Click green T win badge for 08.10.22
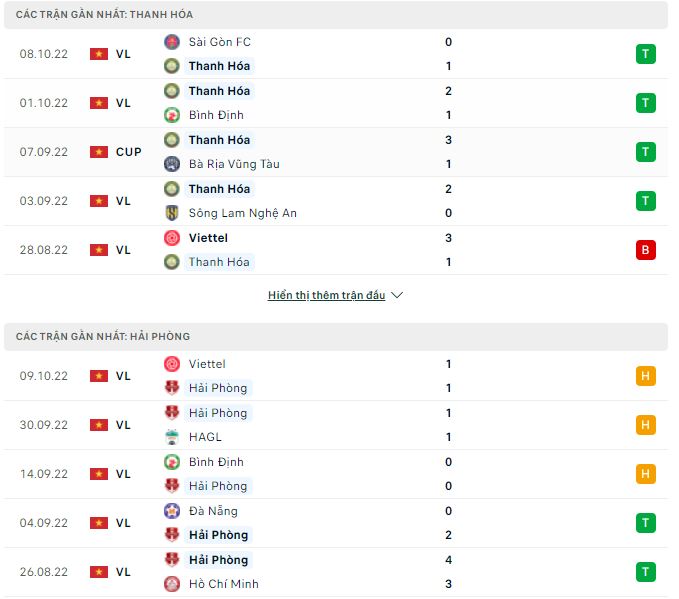This screenshot has width=679, height=599. coord(645,54)
